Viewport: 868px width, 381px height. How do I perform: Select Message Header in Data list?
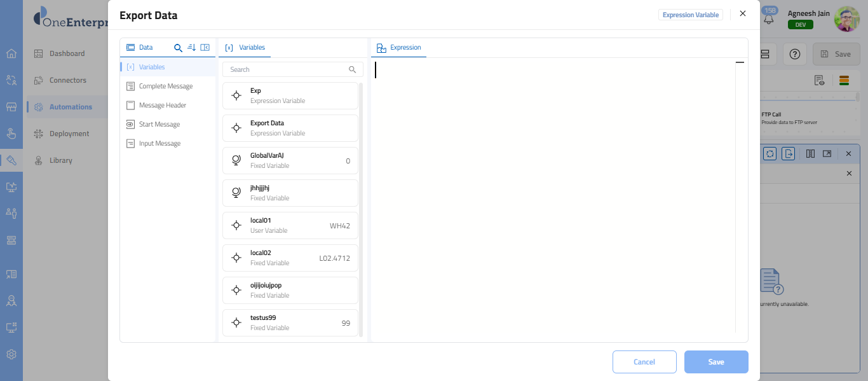coord(162,106)
